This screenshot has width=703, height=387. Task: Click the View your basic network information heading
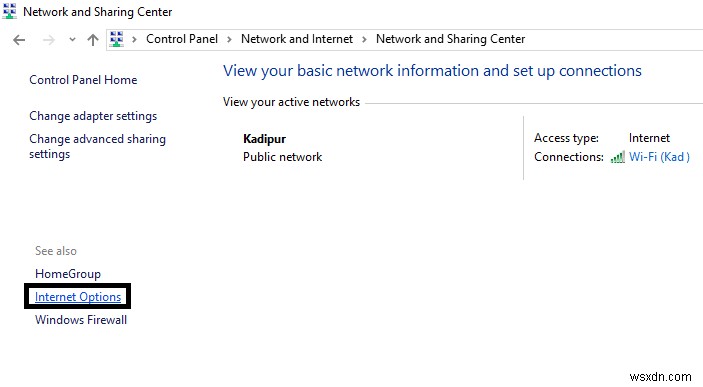pos(432,71)
